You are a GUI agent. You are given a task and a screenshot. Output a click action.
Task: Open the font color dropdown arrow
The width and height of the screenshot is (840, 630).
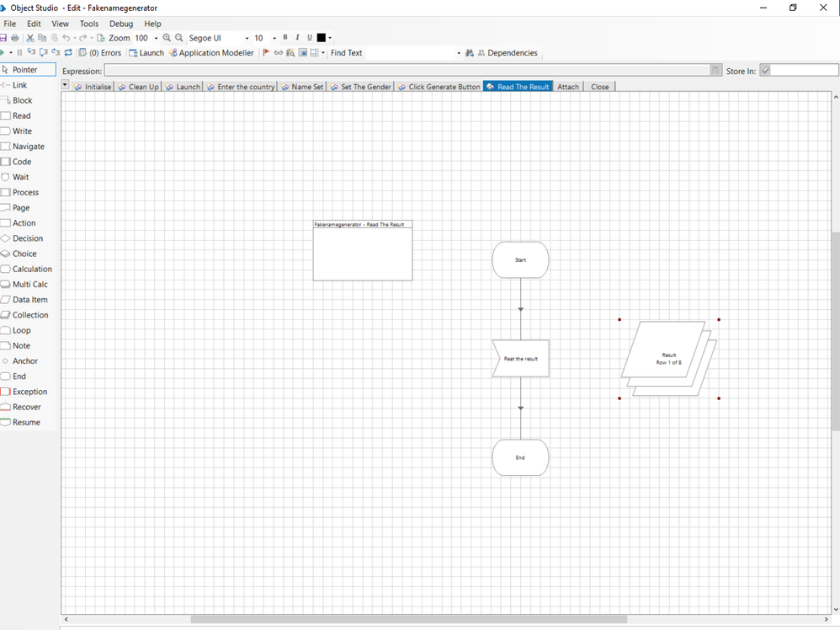coord(330,38)
